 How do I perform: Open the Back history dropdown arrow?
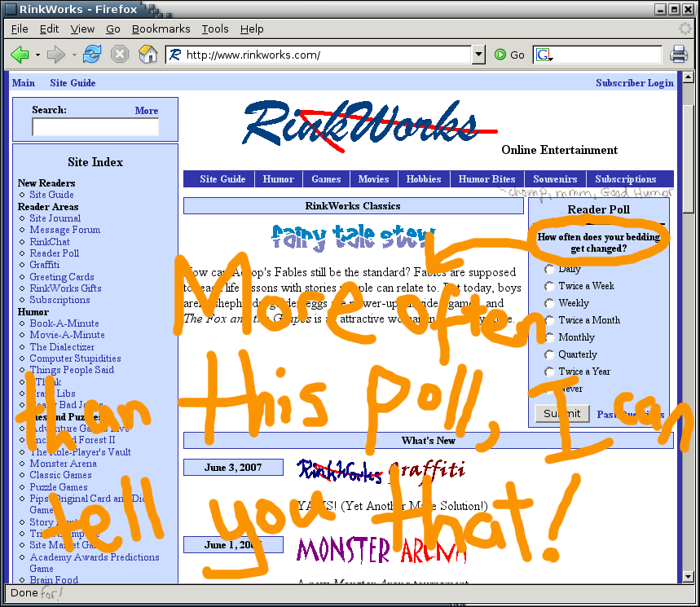click(37, 55)
